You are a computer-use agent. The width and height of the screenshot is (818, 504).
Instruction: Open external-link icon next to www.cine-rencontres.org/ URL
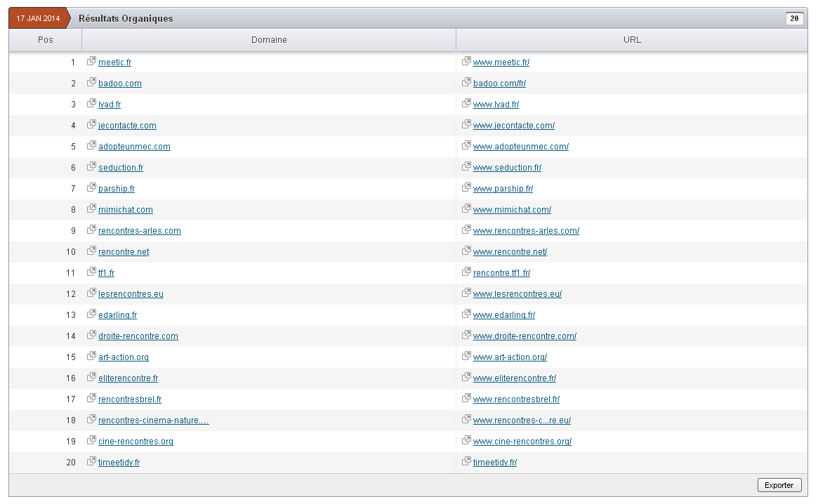pyautogui.click(x=466, y=440)
